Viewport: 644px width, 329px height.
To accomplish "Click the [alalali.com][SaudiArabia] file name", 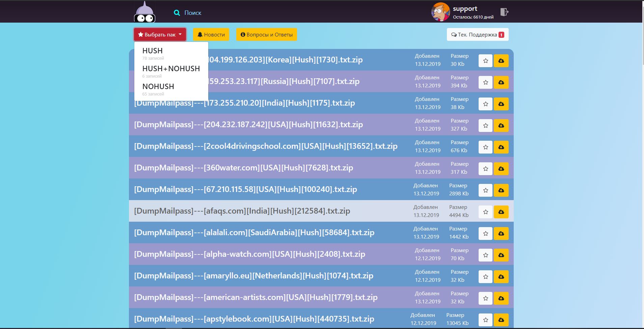I will point(254,232).
